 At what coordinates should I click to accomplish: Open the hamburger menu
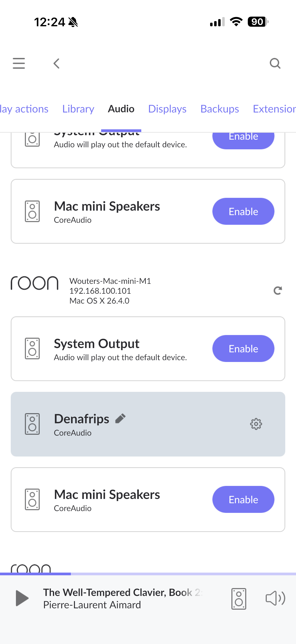[x=19, y=63]
